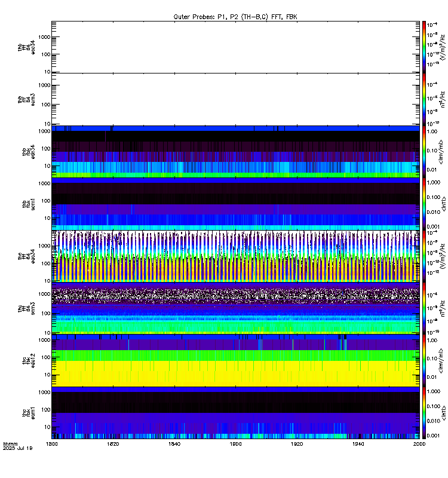Click the (V/m)²/Hz unit label of thc fff edc34
This screenshot has width=448, height=478.
click(443, 256)
